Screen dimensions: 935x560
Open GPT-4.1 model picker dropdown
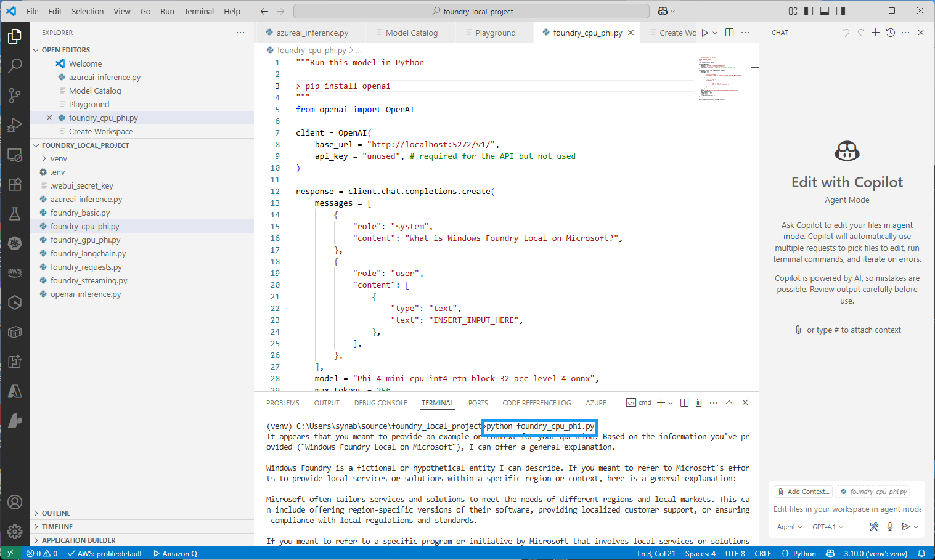coord(828,527)
